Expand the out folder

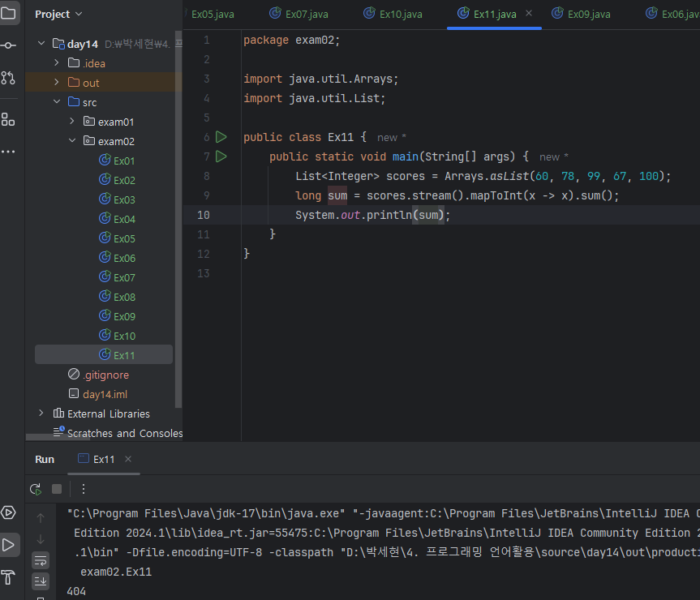click(x=57, y=82)
